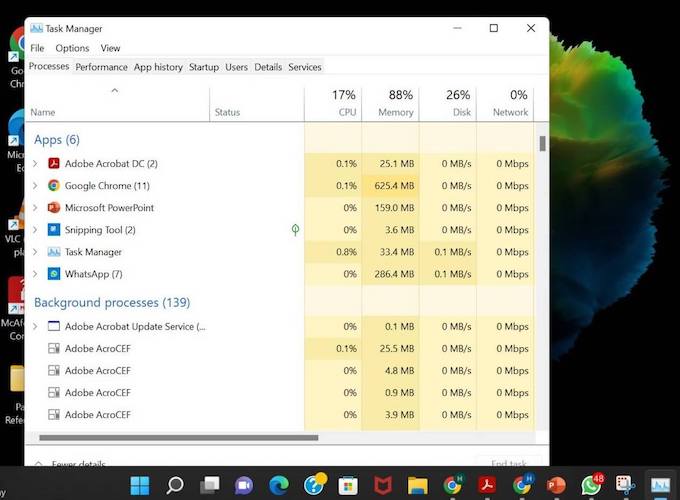Click the Task Manager process row icon

(x=54, y=252)
